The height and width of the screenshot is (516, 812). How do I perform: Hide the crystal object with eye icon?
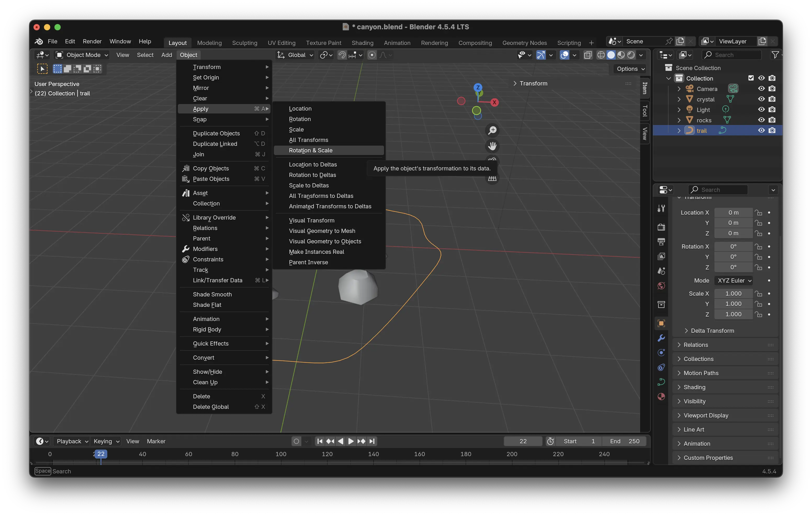[761, 99]
